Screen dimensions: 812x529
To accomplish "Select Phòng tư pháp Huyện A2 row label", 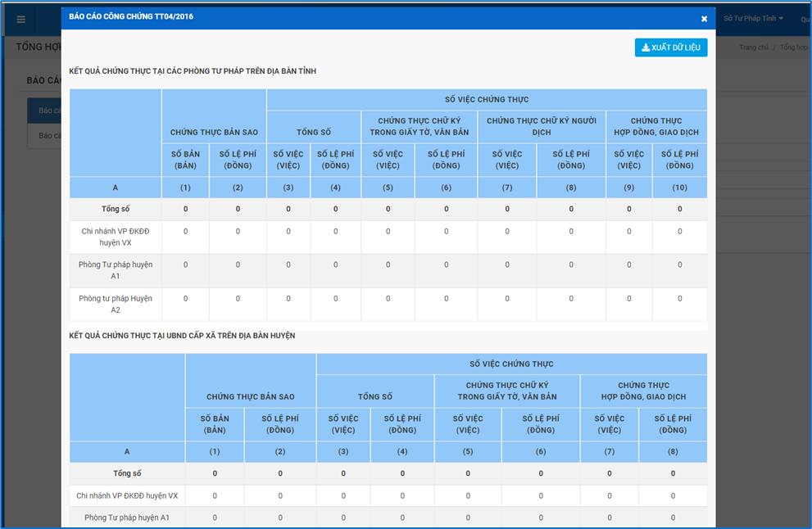I will (116, 304).
